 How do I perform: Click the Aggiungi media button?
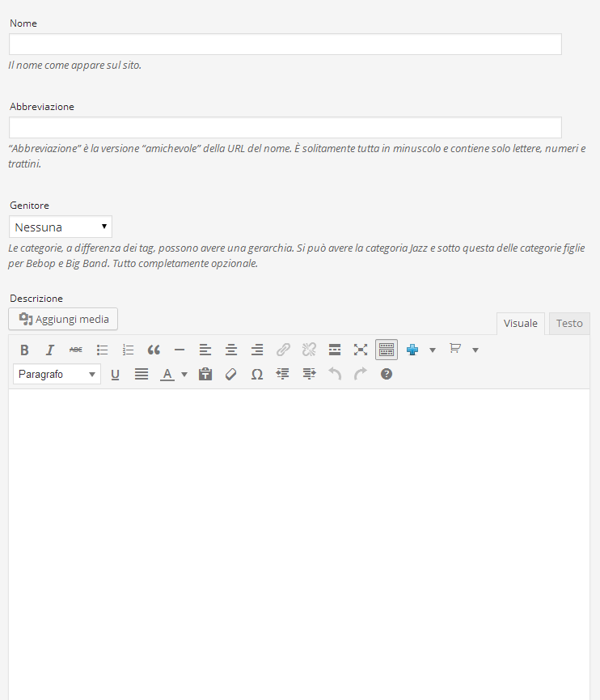[63, 319]
